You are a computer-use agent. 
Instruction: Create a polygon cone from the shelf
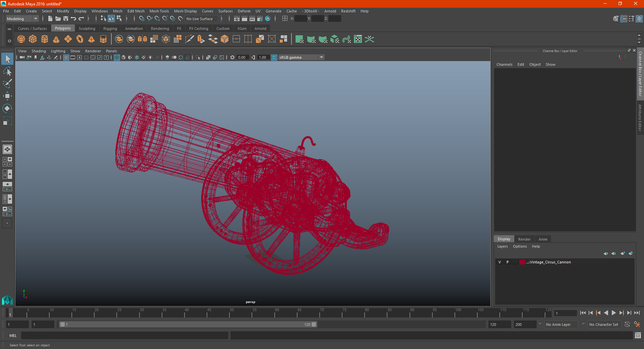point(56,39)
